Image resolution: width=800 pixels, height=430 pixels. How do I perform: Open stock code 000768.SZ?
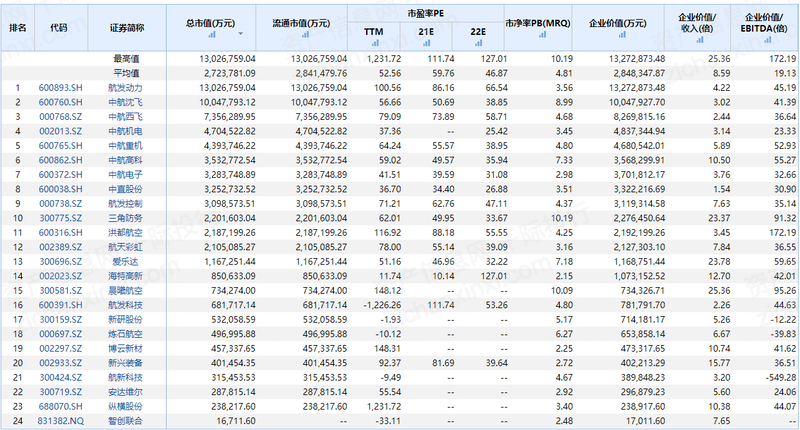click(60, 117)
